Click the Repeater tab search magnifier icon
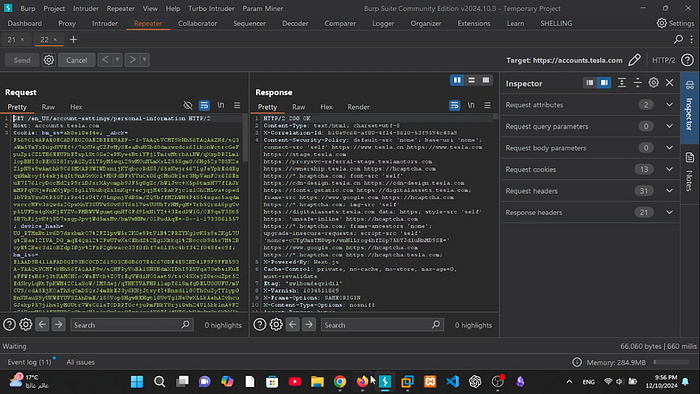This screenshot has height=394, width=700. [x=678, y=39]
